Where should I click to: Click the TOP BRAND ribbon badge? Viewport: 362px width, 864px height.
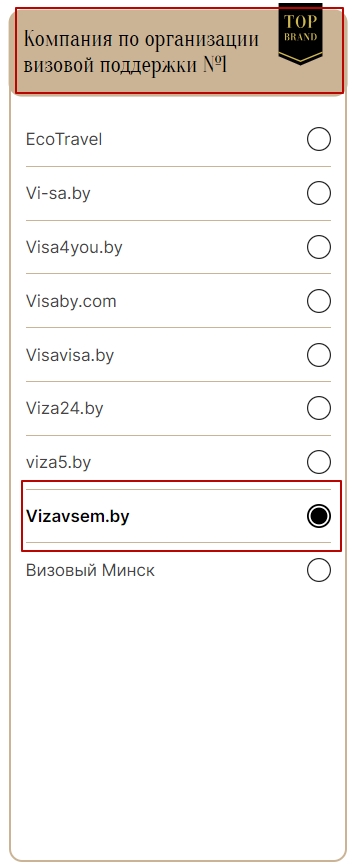point(300,34)
